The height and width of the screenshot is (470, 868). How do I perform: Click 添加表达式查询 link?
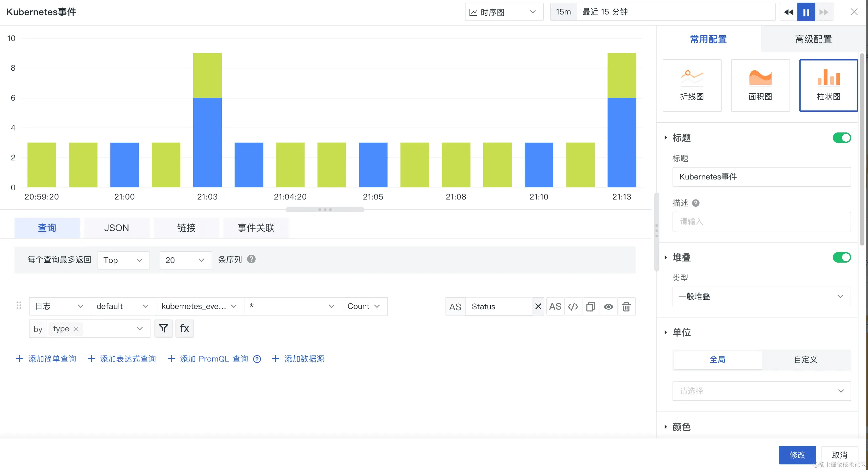[122, 359]
